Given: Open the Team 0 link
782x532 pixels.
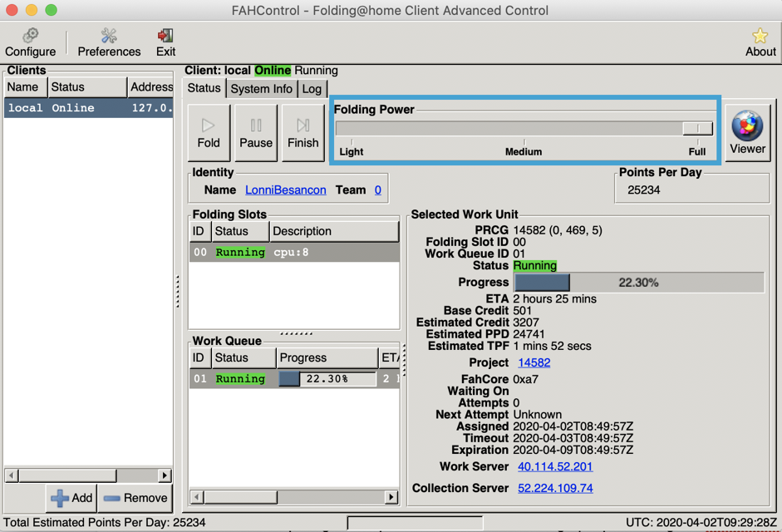Looking at the screenshot, I should coord(378,190).
